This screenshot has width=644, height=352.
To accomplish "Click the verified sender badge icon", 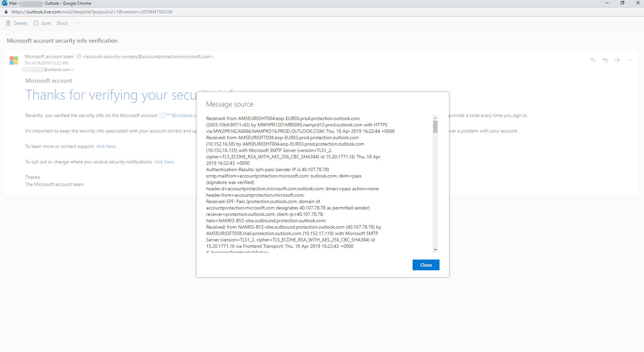I will coord(79,56).
